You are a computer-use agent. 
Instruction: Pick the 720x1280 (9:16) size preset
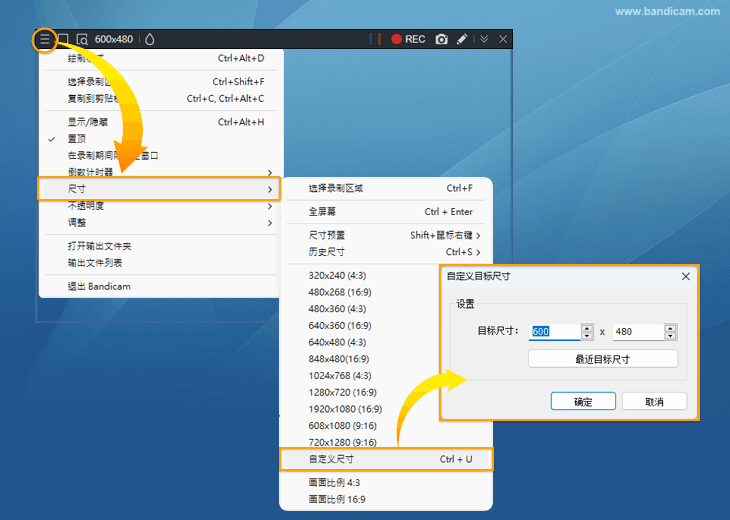(343, 442)
